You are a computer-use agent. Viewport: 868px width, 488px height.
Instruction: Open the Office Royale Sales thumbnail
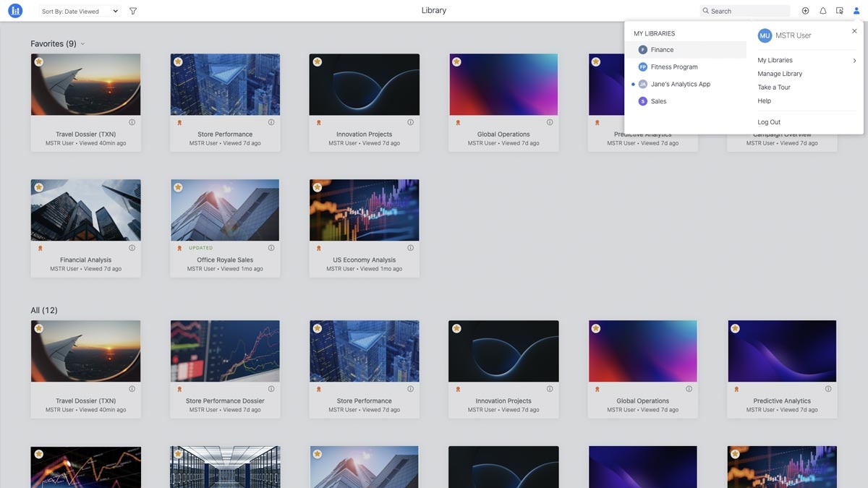pyautogui.click(x=225, y=209)
